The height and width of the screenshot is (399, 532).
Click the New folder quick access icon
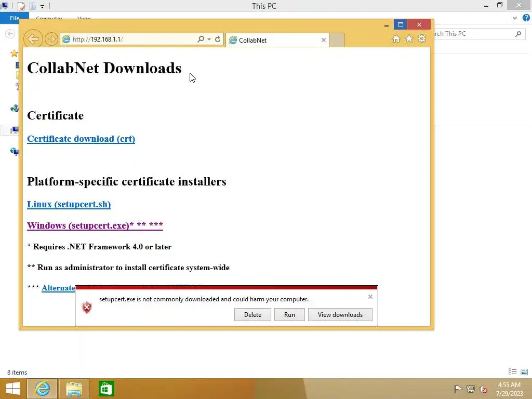click(33, 6)
